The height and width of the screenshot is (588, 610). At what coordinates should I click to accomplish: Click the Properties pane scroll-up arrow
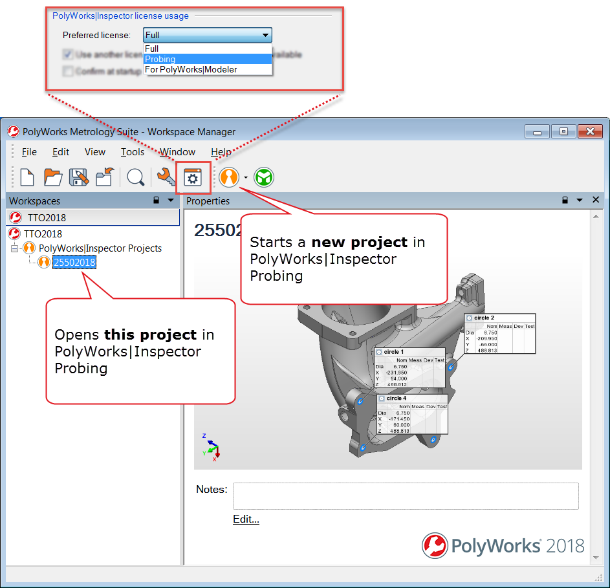[x=596, y=216]
